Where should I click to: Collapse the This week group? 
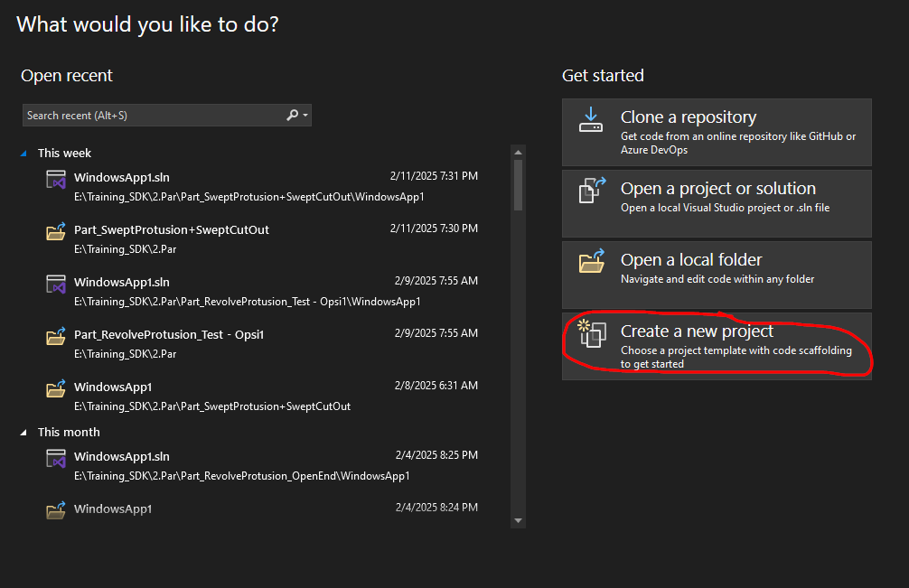point(24,154)
